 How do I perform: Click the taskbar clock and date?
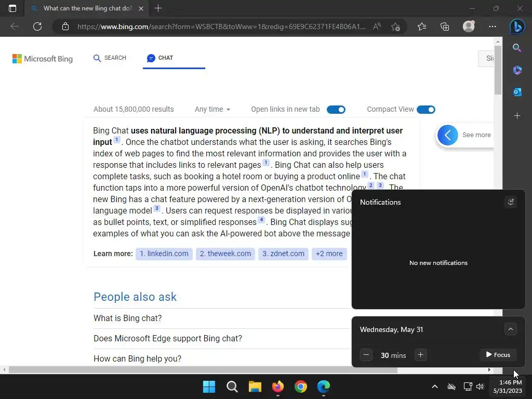[x=508, y=387]
